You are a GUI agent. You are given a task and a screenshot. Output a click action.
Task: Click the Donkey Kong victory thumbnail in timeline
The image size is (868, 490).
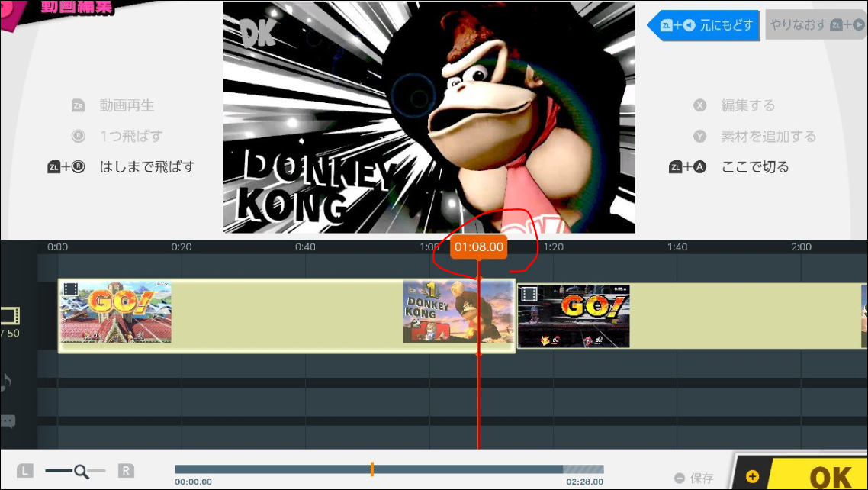click(458, 311)
